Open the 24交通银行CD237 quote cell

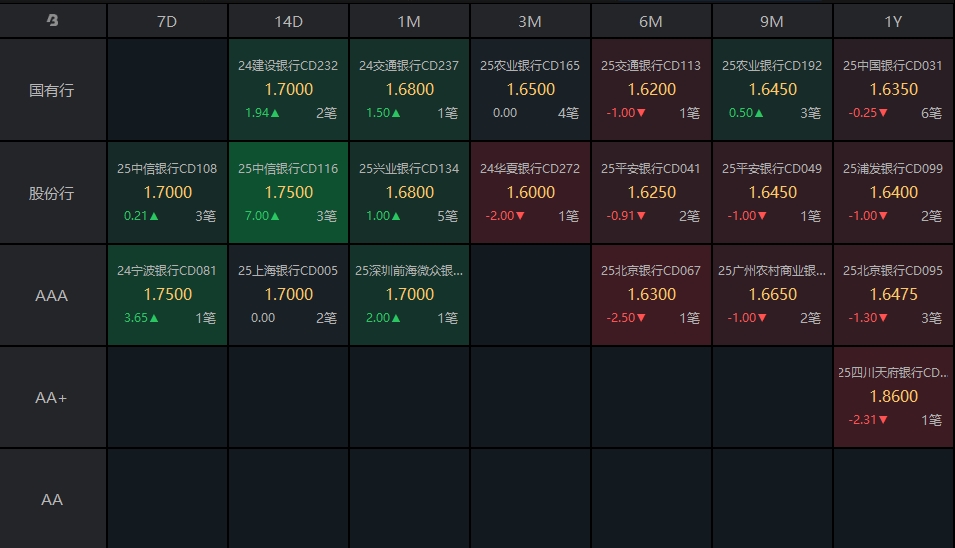[x=409, y=90]
